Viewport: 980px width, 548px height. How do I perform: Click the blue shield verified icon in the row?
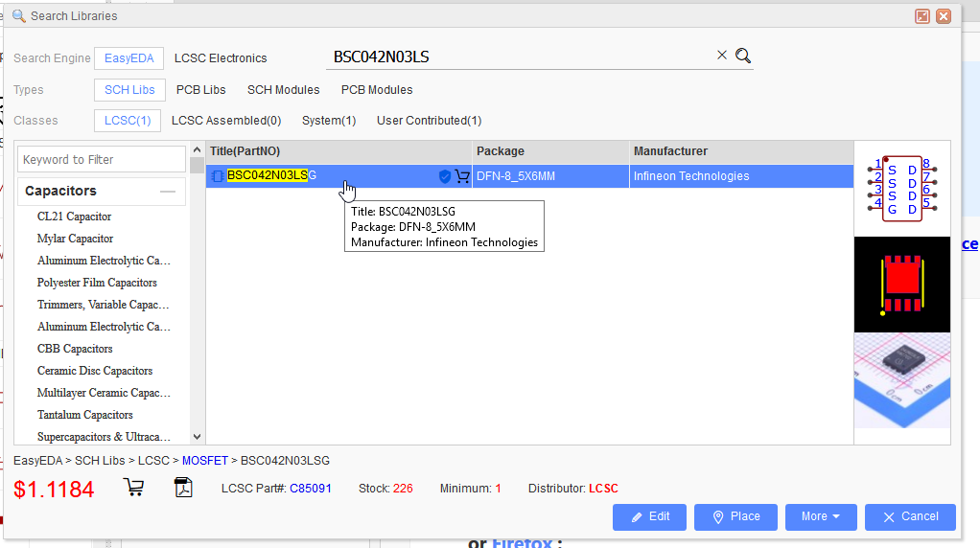tap(444, 176)
